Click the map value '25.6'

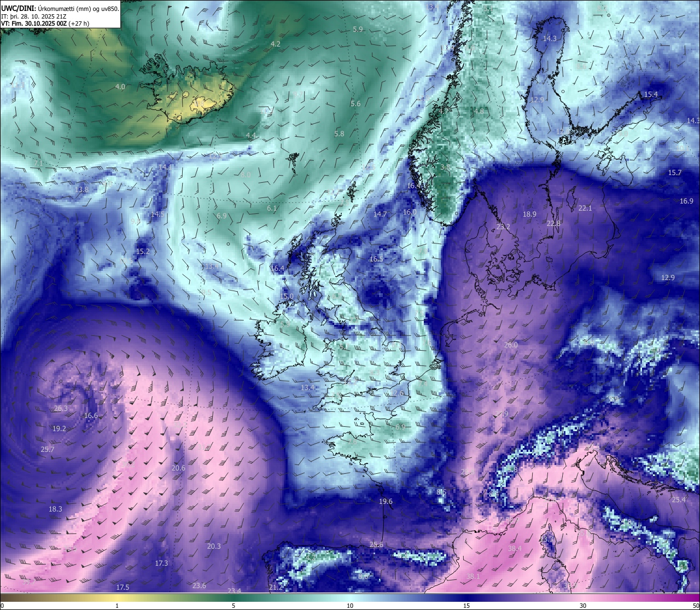[376, 544]
